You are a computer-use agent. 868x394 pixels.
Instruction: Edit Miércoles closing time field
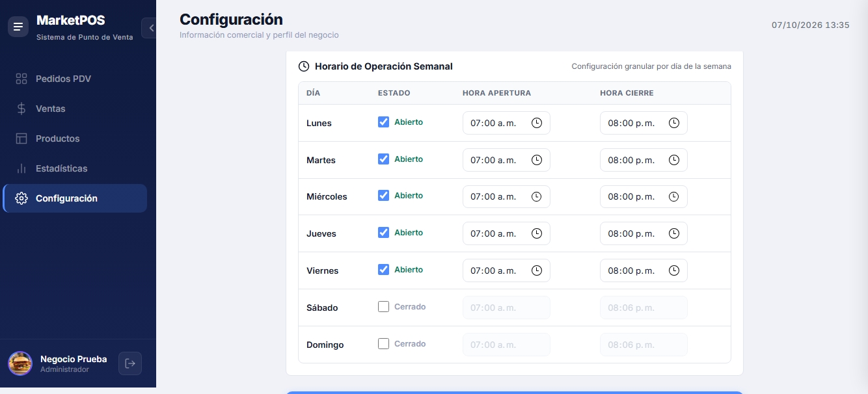644,197
